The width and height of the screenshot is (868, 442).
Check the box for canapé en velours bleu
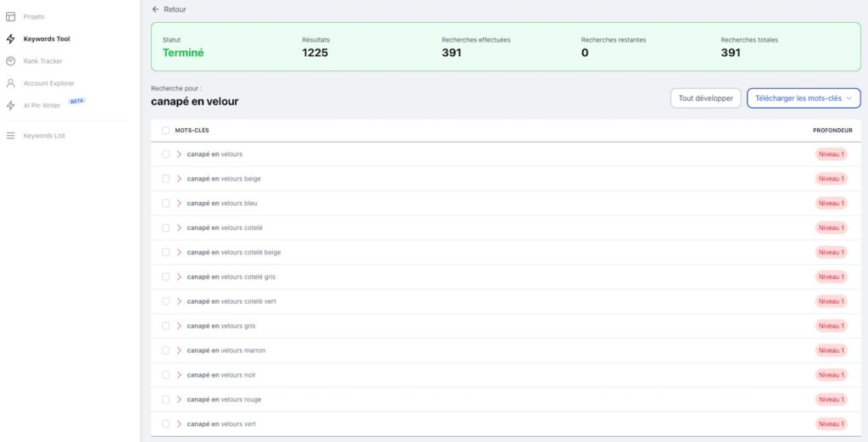tap(165, 204)
